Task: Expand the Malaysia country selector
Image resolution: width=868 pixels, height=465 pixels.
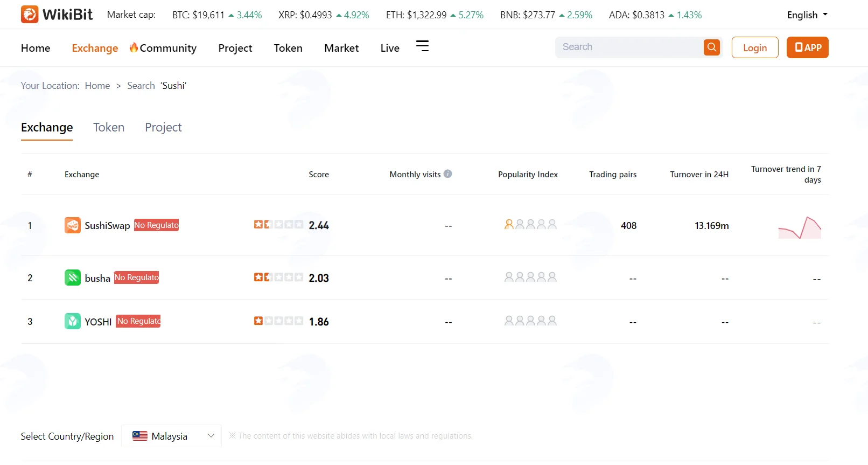Action: 171,436
